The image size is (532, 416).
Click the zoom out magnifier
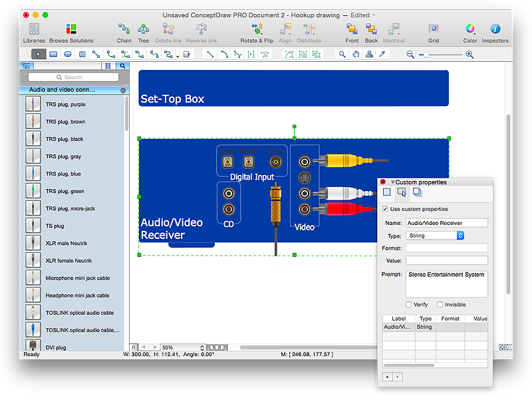click(x=410, y=55)
